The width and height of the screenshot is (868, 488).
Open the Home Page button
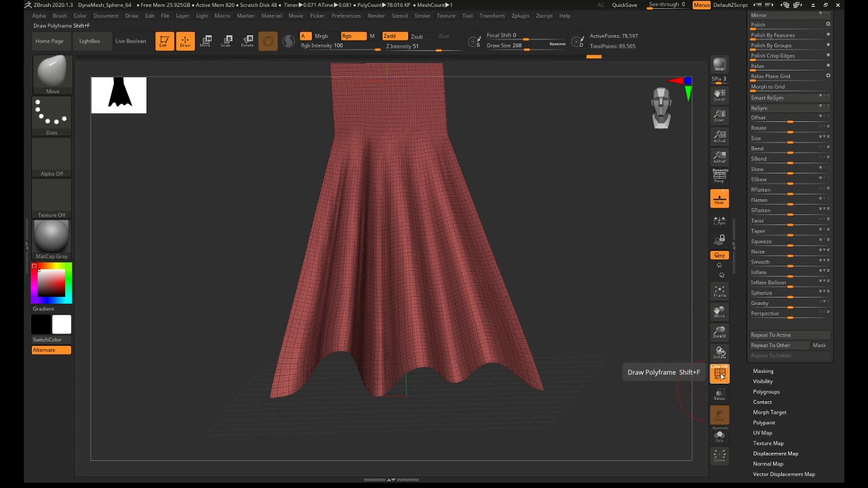coord(50,41)
